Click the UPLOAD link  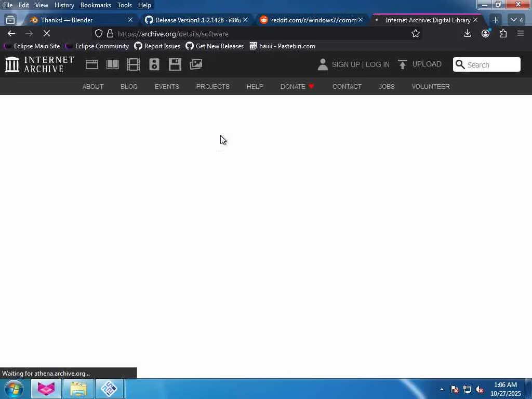click(x=427, y=64)
